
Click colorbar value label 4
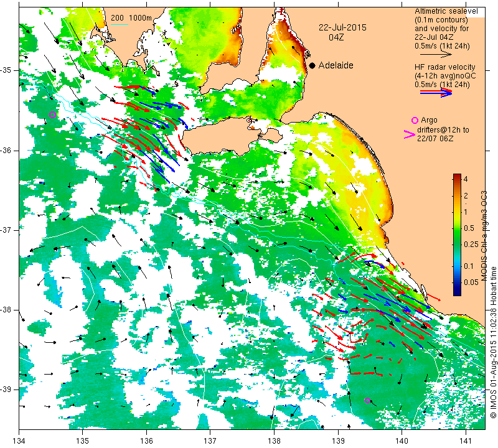tap(466, 179)
